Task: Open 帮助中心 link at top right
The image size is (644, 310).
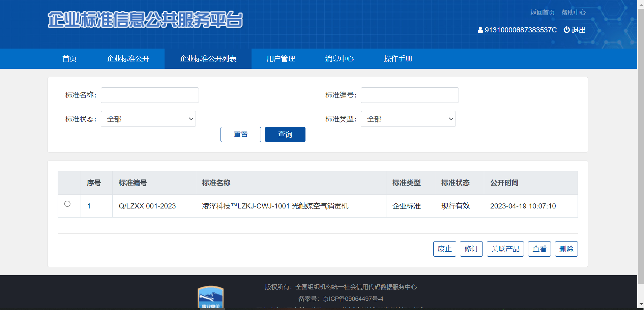Action: pos(574,12)
